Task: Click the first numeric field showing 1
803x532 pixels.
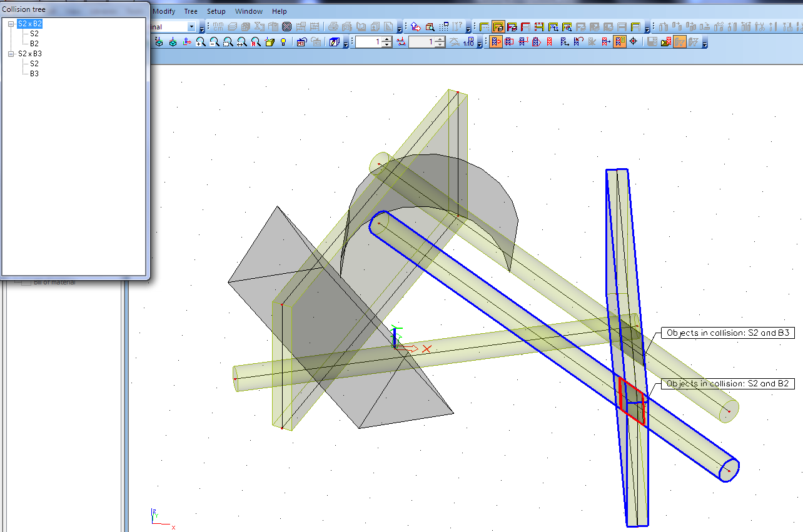Action: (x=369, y=42)
